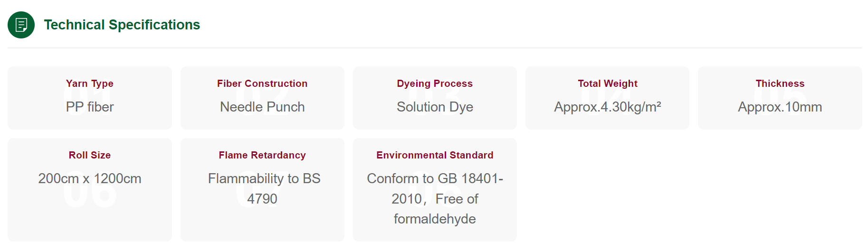Viewport: 868px width, 251px height.
Task: Click the Approx.4.30kg/m² value
Action: click(608, 107)
